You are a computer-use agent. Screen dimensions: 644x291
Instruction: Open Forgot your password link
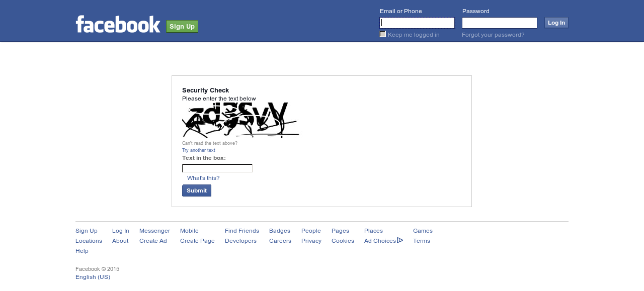[493, 35]
